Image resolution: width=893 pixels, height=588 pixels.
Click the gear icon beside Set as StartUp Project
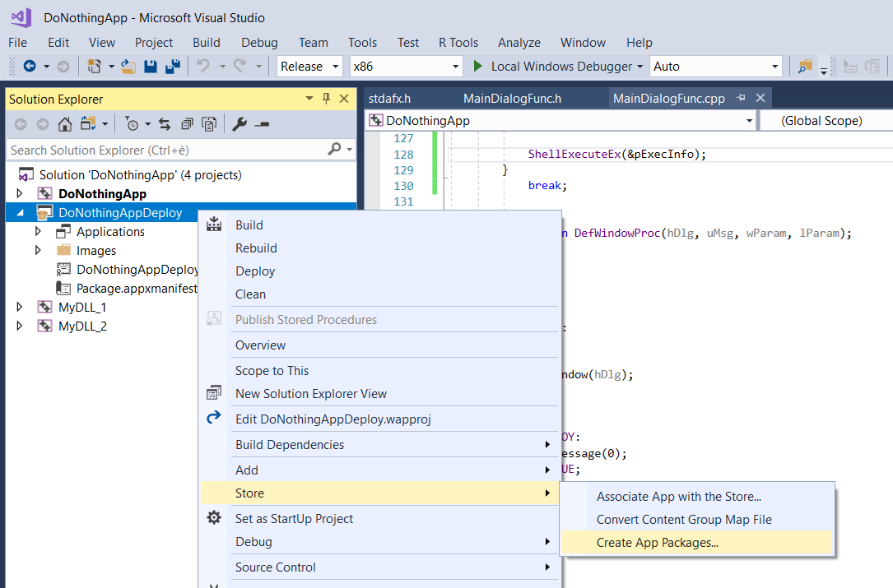pyautogui.click(x=214, y=518)
